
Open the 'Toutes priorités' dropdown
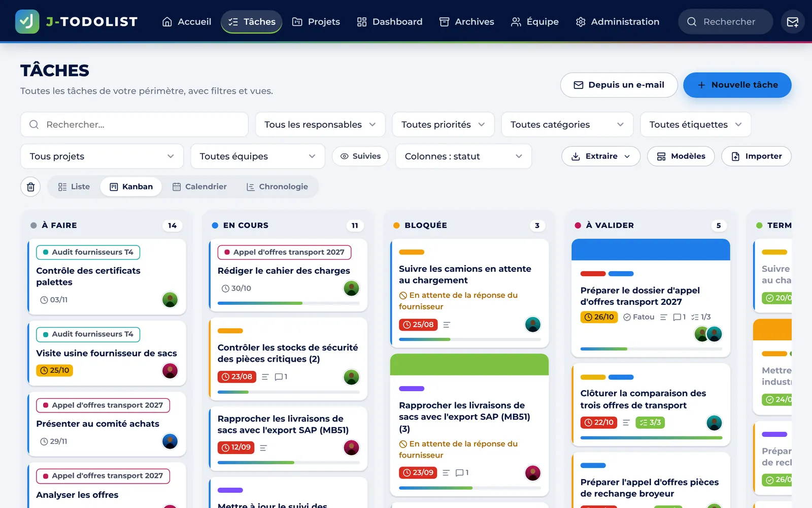click(444, 125)
